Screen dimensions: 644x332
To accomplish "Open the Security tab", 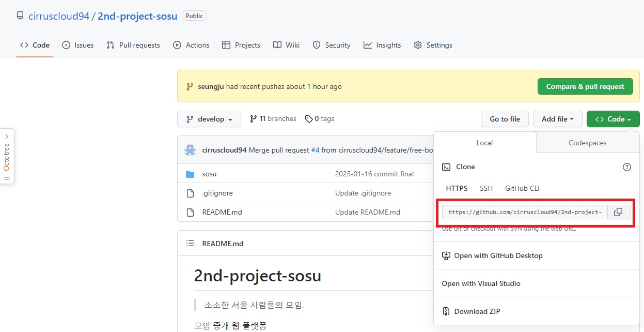I will pyautogui.click(x=332, y=45).
